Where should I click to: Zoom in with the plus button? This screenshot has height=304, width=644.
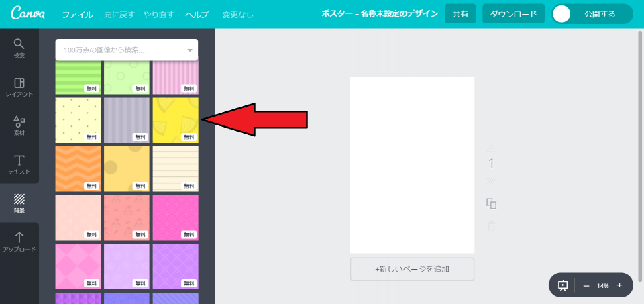619,285
